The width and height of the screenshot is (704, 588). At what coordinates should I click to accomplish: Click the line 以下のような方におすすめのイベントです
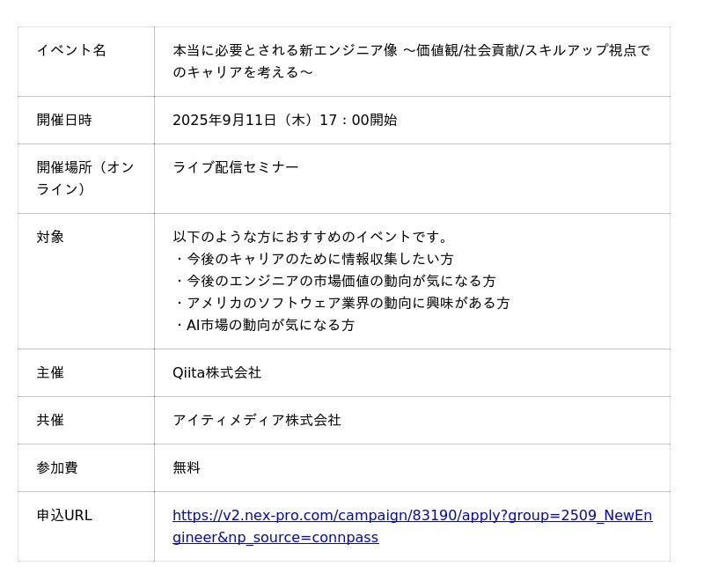pyautogui.click(x=310, y=237)
